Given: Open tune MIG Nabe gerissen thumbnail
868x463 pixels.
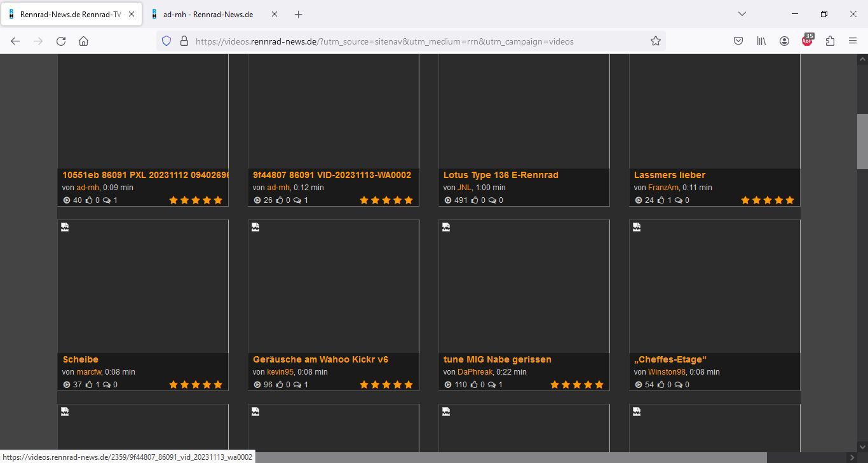Looking at the screenshot, I should click(x=524, y=286).
